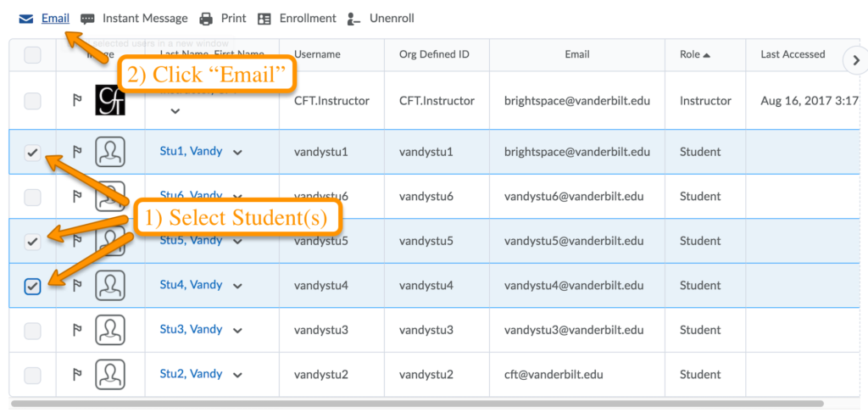This screenshot has height=413, width=868.
Task: Click the Print printer icon
Action: pos(206,18)
